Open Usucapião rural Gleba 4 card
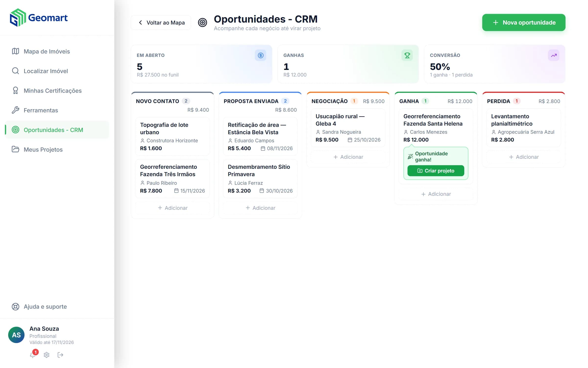Viewport: 588px width, 368px height. [x=348, y=128]
